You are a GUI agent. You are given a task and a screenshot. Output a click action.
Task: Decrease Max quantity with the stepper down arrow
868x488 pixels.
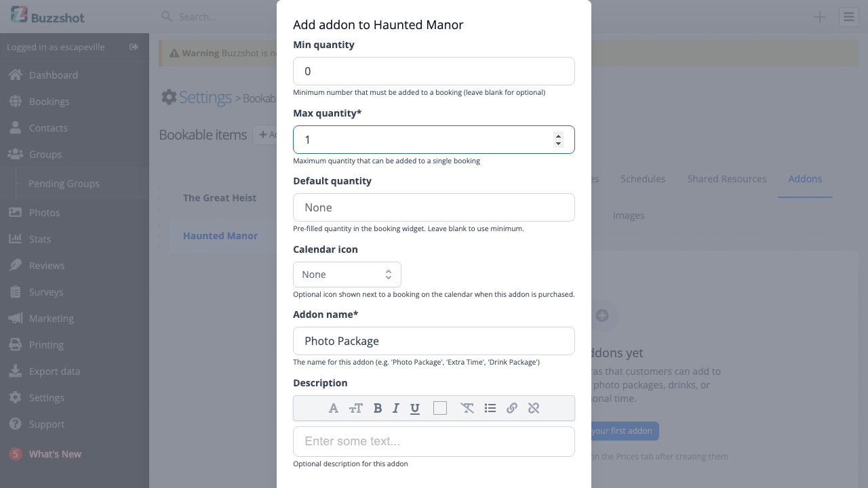tap(558, 144)
